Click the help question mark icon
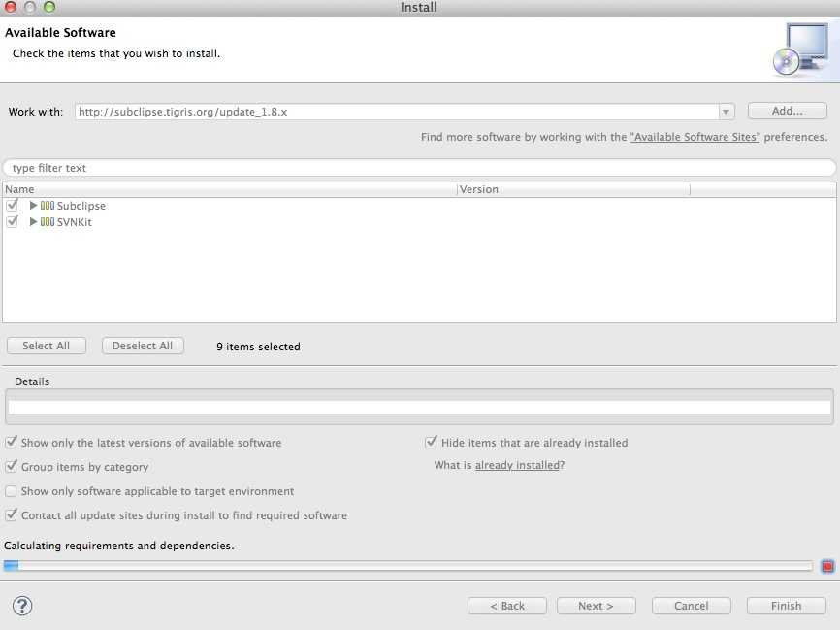The height and width of the screenshot is (630, 840). click(22, 606)
